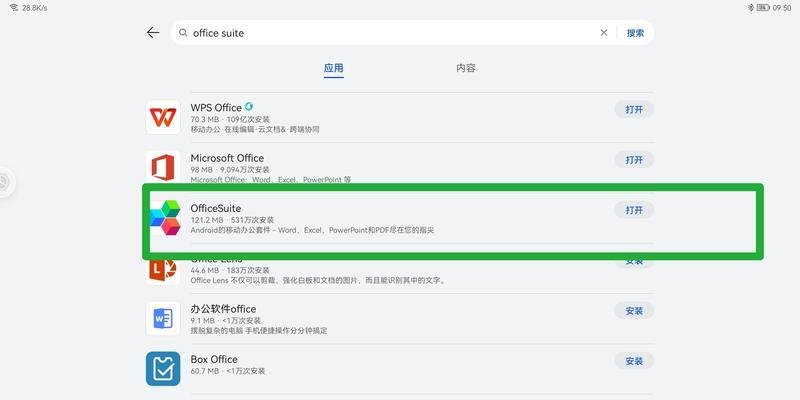Tap the Wi-Fi status icon
The width and height of the screenshot is (800, 400).
point(14,8)
